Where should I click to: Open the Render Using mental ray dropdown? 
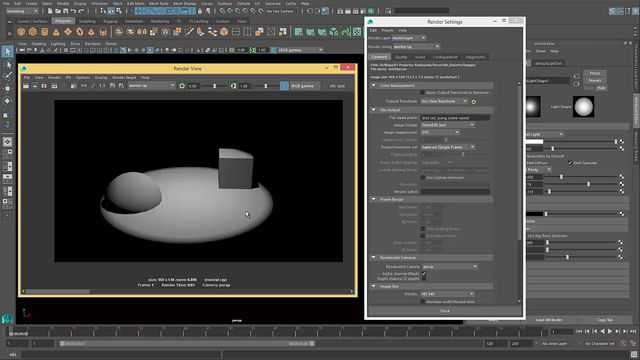pos(416,47)
